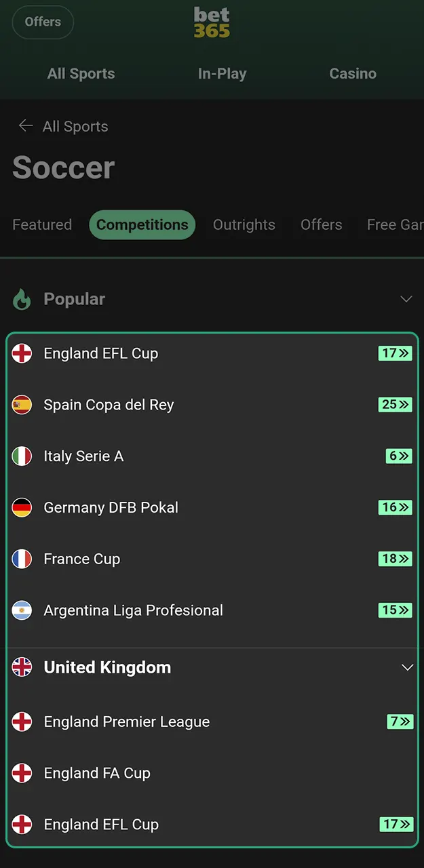Click the Argentina flag beside Liga Profesional
Image resolution: width=424 pixels, height=868 pixels.
(22, 610)
